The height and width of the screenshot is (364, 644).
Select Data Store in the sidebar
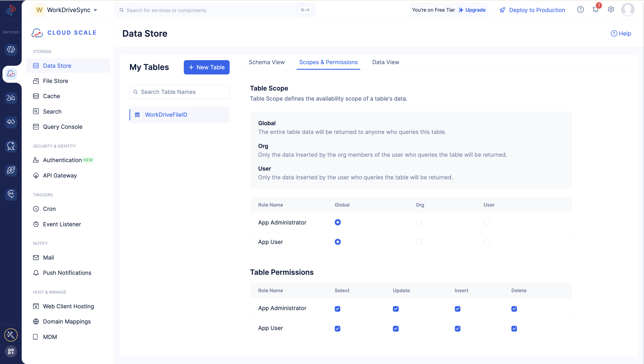pos(68,66)
